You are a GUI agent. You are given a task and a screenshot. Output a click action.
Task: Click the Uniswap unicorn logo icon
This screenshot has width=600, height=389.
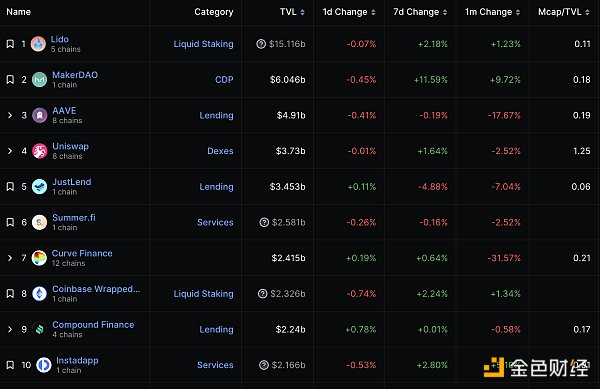tap(39, 151)
